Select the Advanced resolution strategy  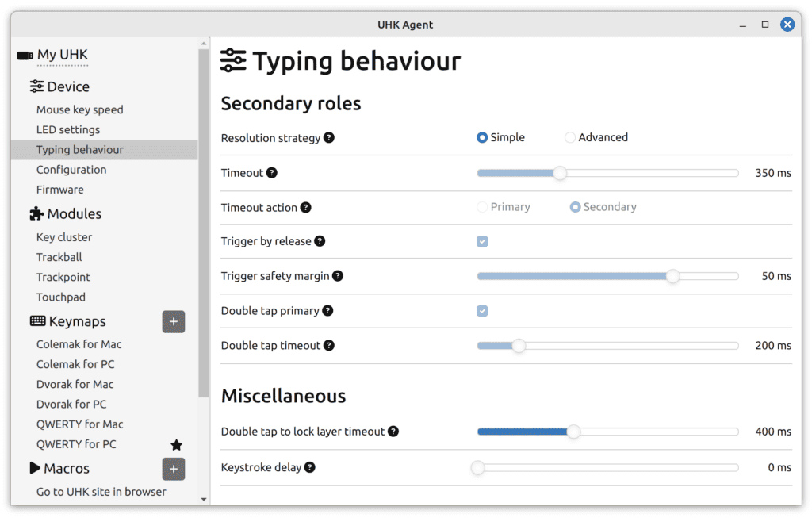pos(570,138)
